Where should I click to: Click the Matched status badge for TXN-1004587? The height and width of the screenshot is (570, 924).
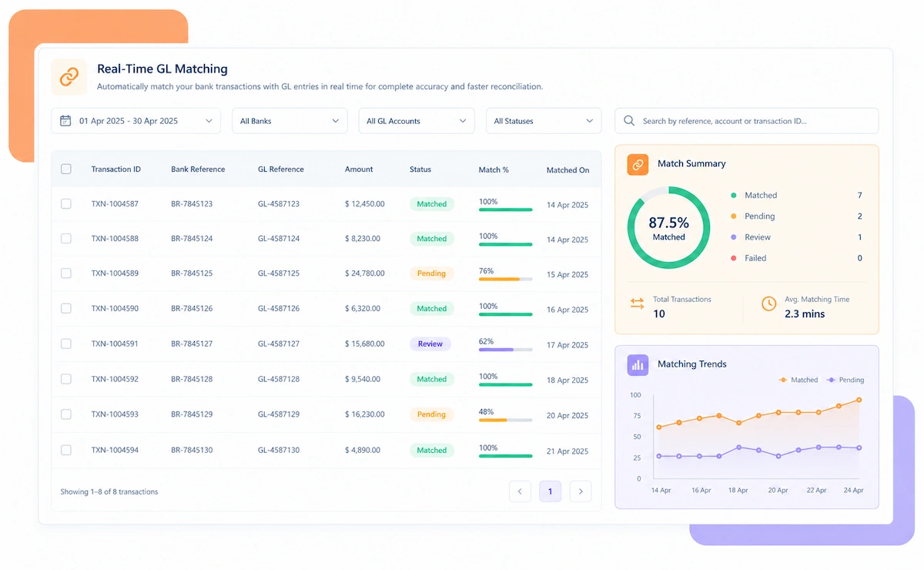click(x=432, y=204)
